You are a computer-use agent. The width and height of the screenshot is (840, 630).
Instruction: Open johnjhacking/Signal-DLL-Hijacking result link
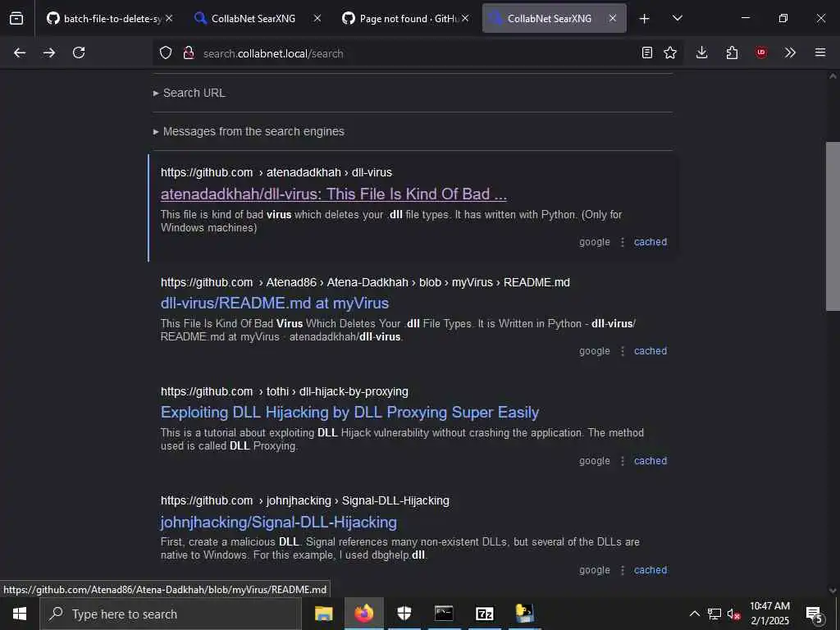coord(279,522)
